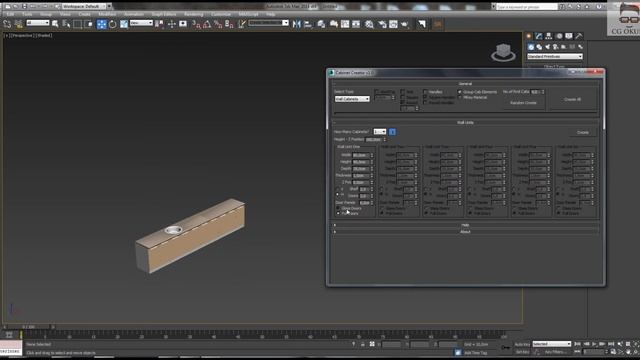
Task: Toggle the Percent Snap icon
Action: coord(218,24)
